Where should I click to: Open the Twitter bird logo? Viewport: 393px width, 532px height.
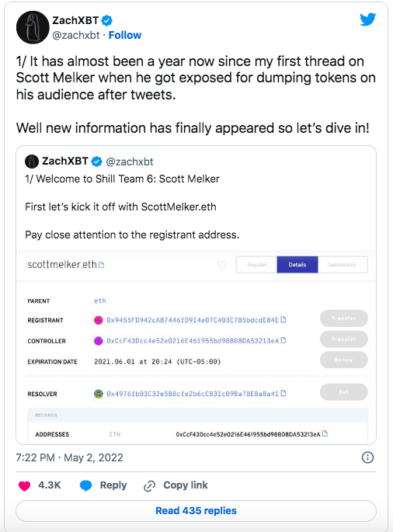[x=368, y=19]
